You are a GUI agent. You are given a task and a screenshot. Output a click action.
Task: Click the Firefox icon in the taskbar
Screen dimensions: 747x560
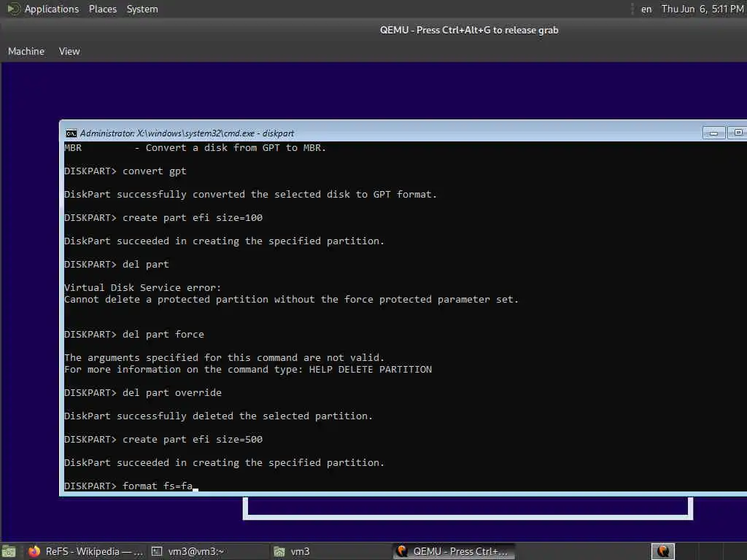click(34, 551)
